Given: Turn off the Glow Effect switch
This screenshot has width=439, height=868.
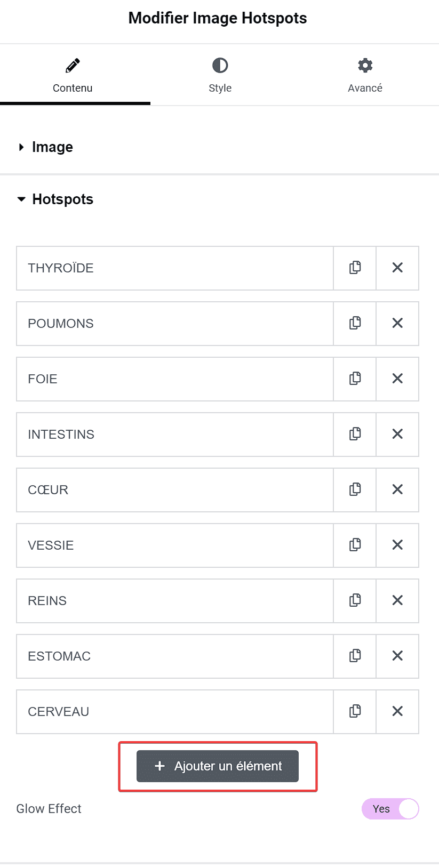Looking at the screenshot, I should pyautogui.click(x=390, y=809).
